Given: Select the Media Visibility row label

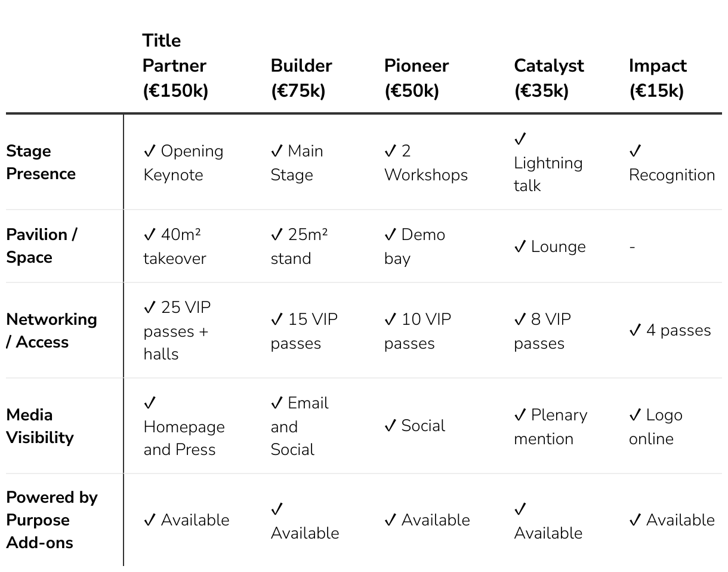Looking at the screenshot, I should tap(40, 426).
